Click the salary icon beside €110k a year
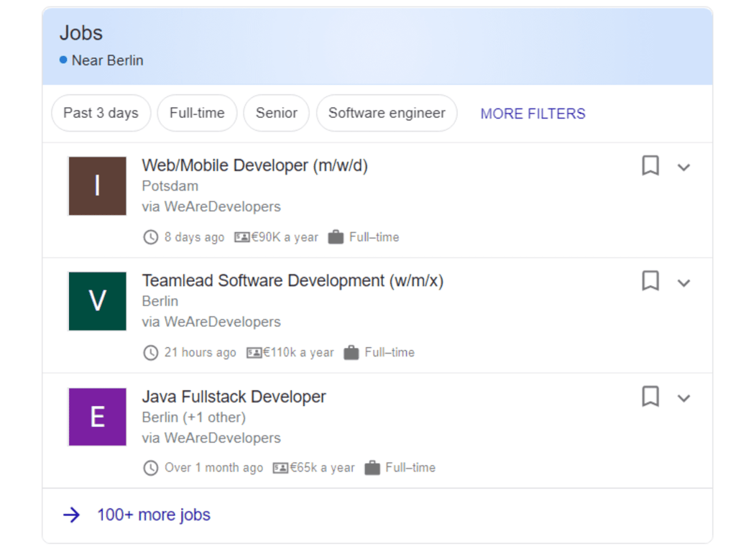The image size is (756, 552). [254, 352]
